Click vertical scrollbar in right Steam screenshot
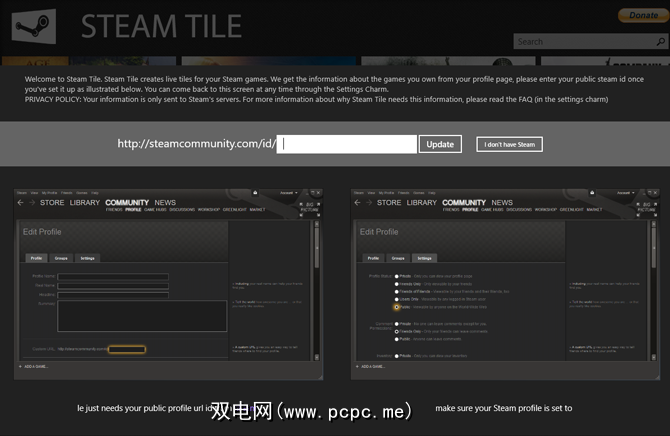Viewport: 670px width, 436px height. pyautogui.click(x=653, y=291)
